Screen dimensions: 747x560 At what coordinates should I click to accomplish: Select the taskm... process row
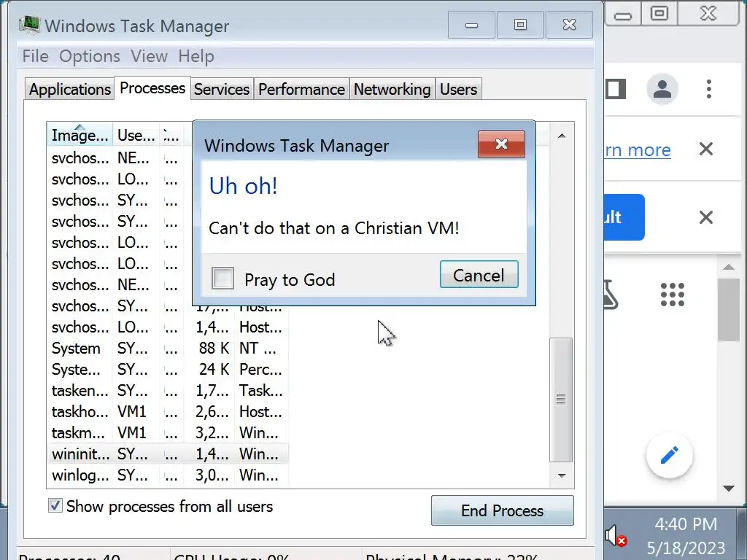(168, 432)
